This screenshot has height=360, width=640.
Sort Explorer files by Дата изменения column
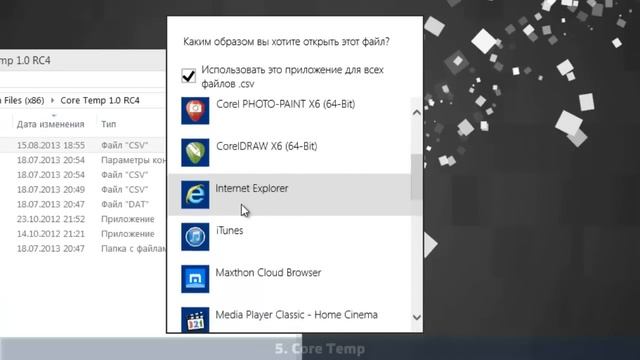pos(51,124)
